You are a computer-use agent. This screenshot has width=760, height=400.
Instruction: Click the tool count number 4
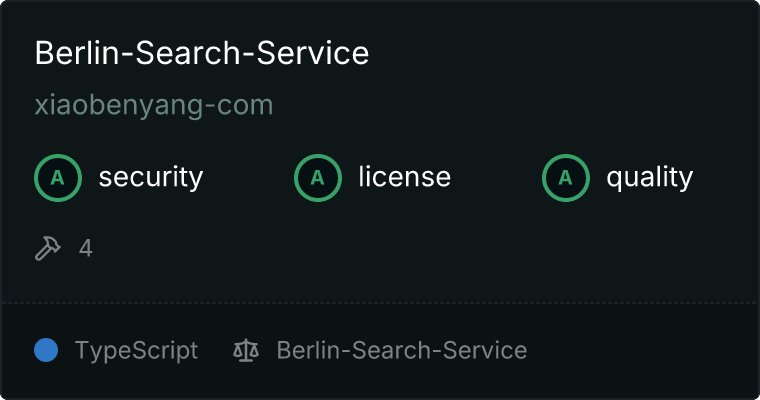[x=86, y=248]
